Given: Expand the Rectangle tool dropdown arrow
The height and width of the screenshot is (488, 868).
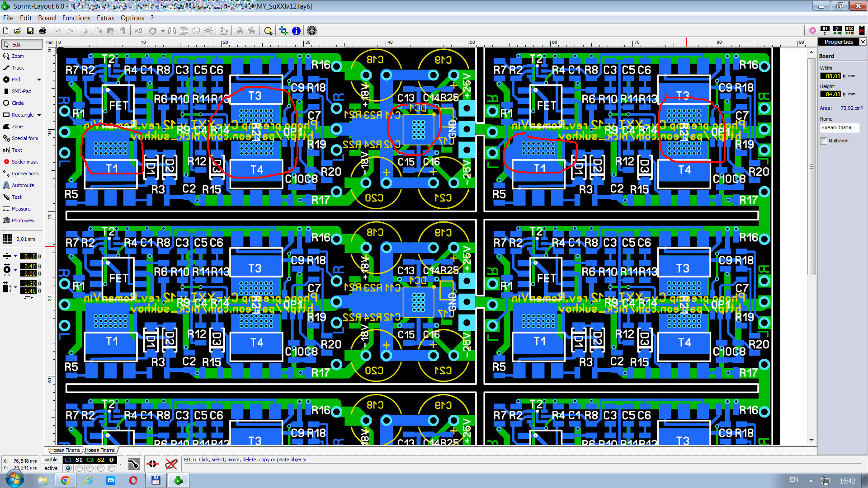Looking at the screenshot, I should [39, 115].
